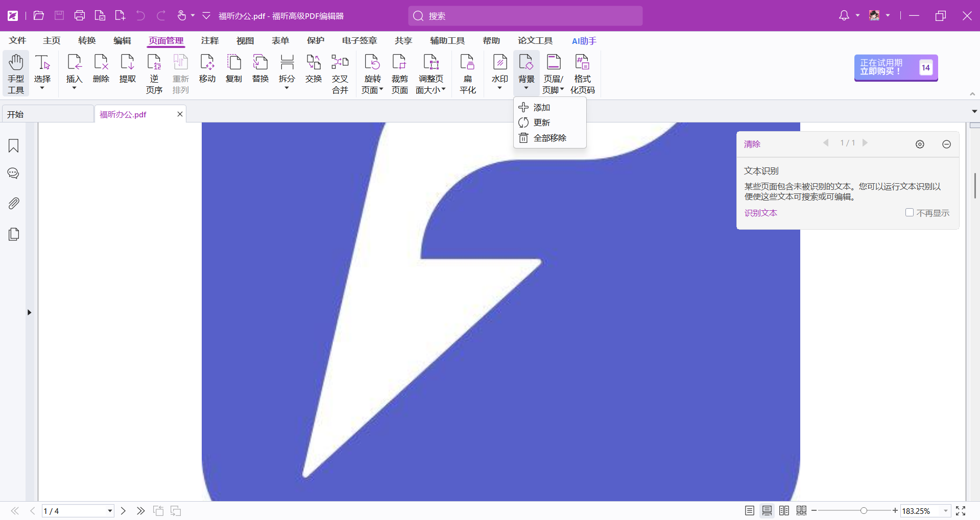Check the 不再显示 checkbox
Screen dimensions: 980x520
click(909, 213)
